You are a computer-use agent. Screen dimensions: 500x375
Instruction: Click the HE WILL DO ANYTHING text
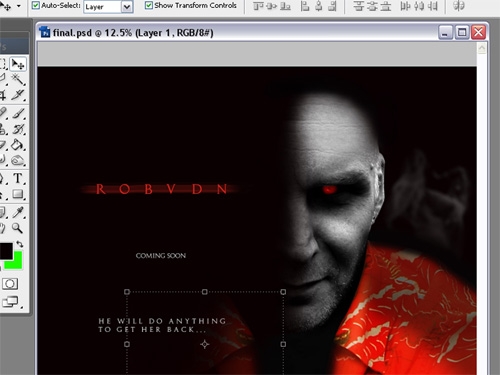point(162,321)
